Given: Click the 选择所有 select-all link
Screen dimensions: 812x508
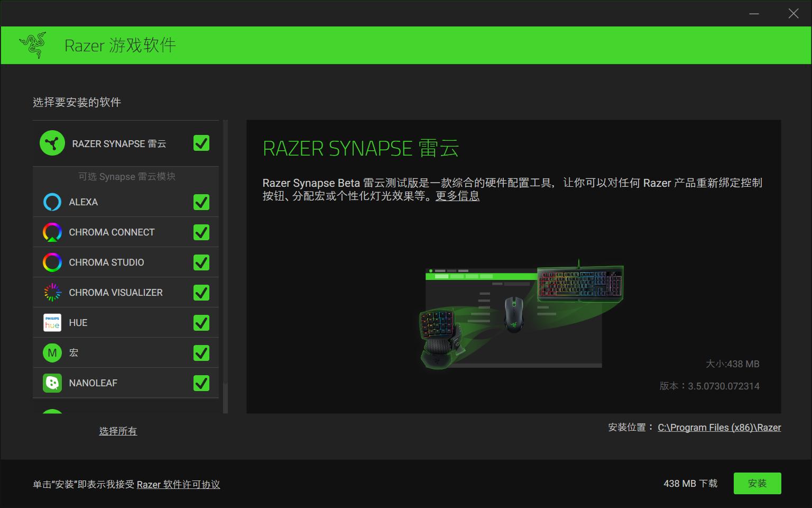Looking at the screenshot, I should point(117,431).
